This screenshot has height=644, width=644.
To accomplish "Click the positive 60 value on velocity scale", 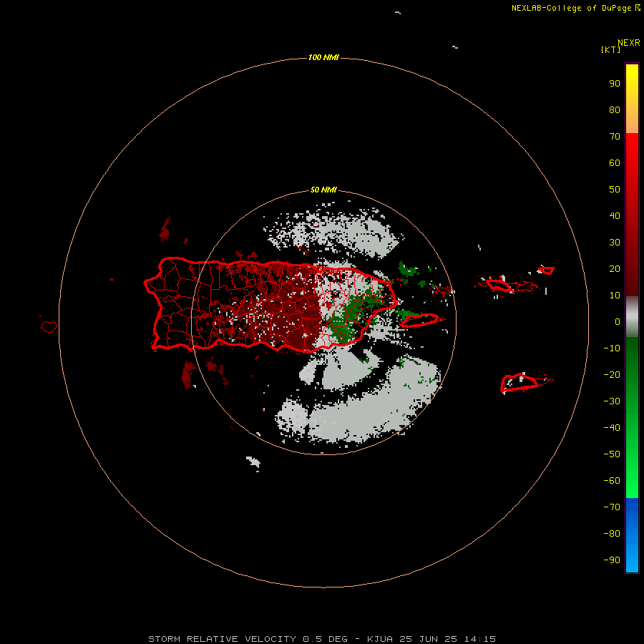I will (615, 163).
